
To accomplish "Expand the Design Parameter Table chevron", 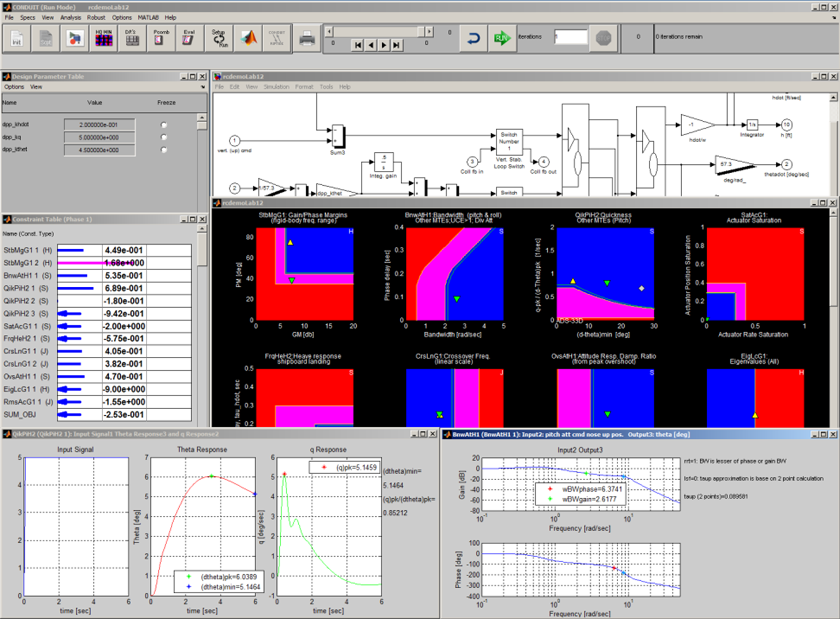I will coord(203,86).
